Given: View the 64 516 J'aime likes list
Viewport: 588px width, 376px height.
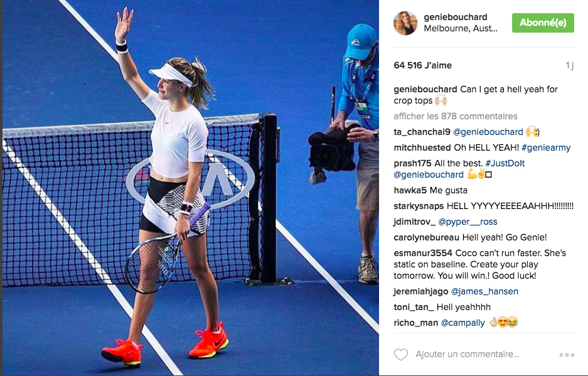Looking at the screenshot, I should [422, 65].
